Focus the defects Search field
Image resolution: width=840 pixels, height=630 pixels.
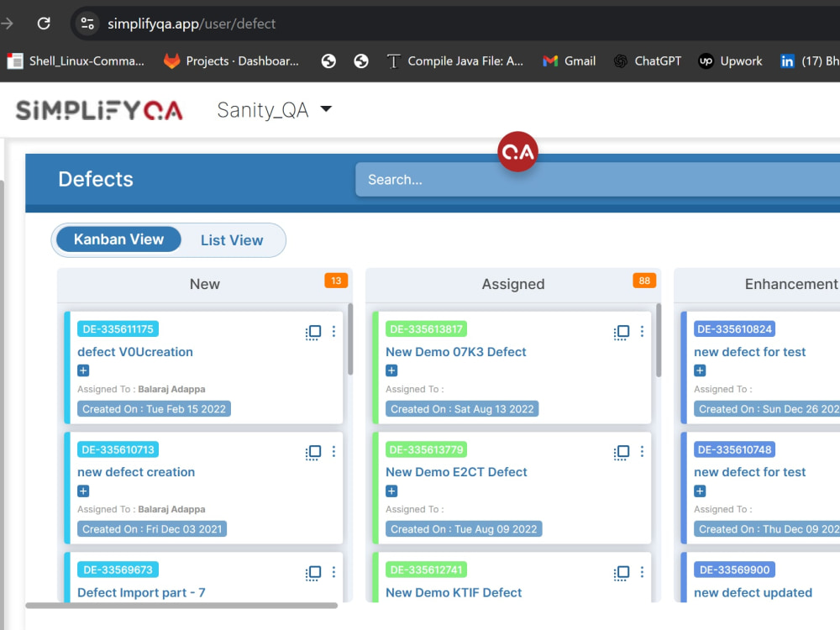[x=598, y=180]
